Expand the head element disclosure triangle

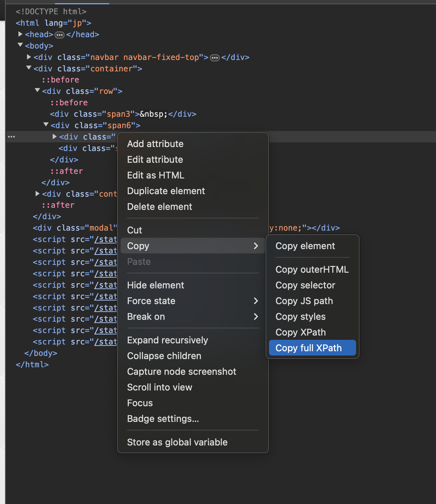pyautogui.click(x=20, y=34)
